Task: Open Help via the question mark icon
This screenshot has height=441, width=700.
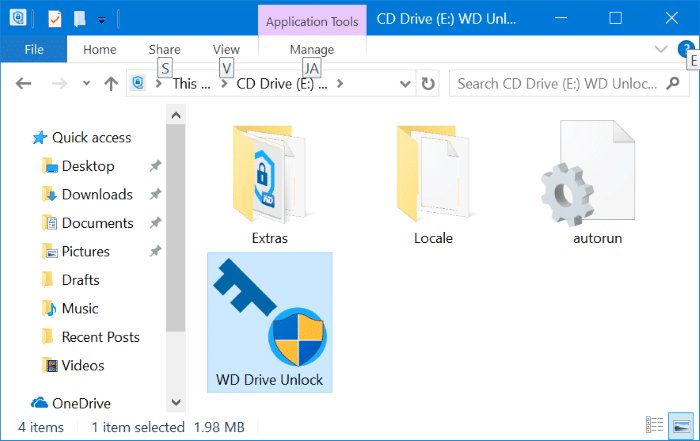Action: [686, 49]
